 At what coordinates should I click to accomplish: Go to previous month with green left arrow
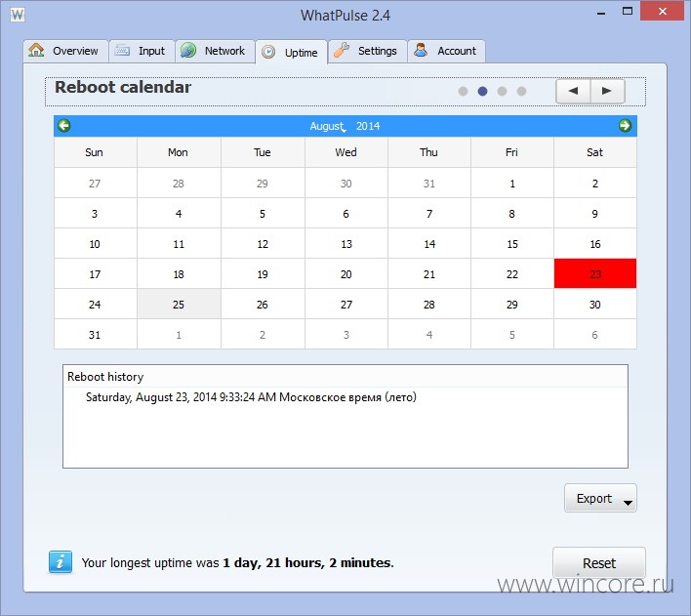click(x=63, y=126)
